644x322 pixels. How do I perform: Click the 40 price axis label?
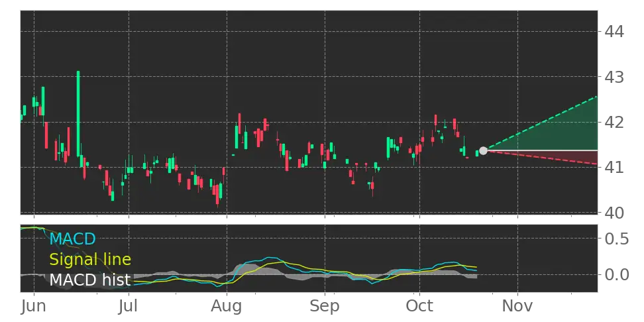tap(614, 213)
